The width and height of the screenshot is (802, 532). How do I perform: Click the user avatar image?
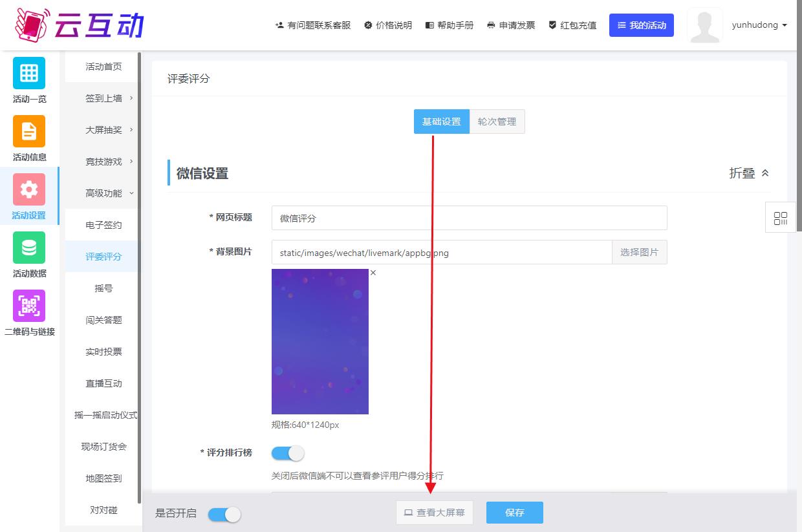click(705, 26)
